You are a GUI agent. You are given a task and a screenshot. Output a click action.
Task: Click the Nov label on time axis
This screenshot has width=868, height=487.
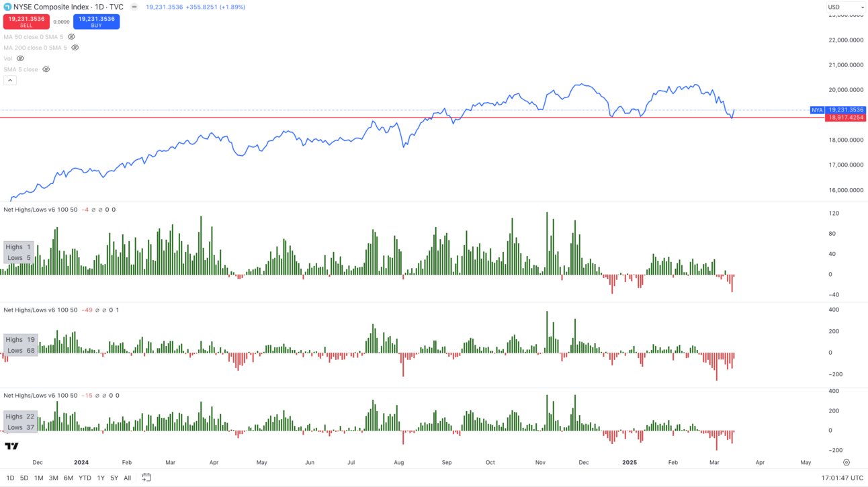click(x=541, y=463)
